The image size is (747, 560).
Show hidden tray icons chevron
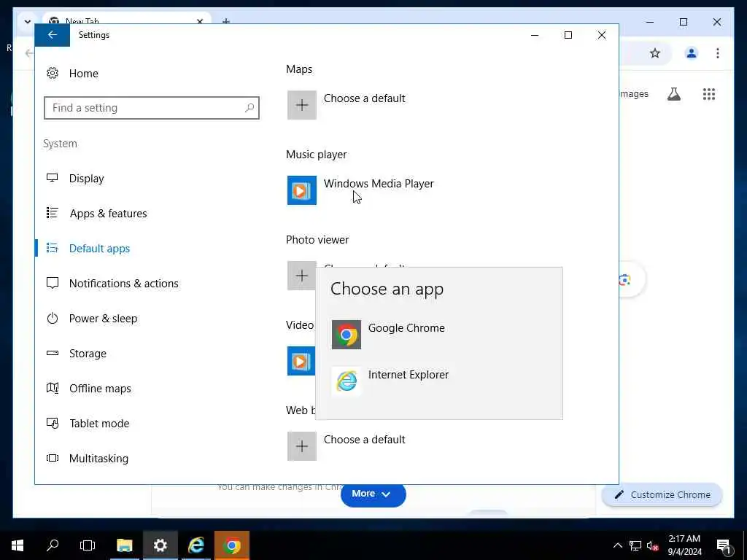pos(617,545)
